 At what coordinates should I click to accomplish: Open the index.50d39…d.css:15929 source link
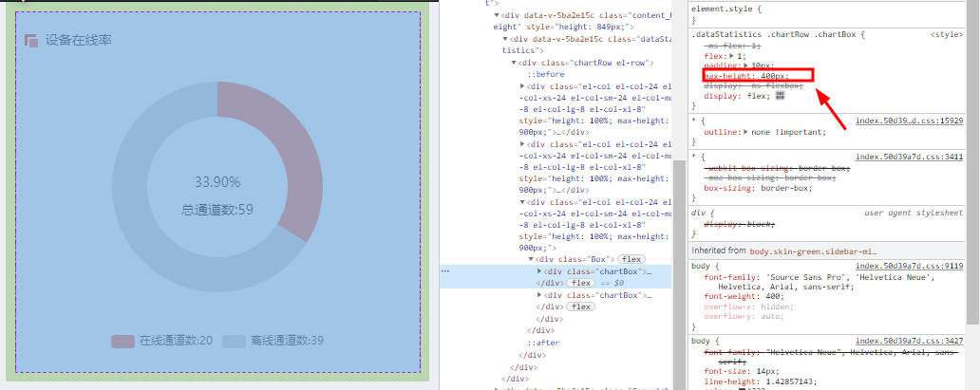click(x=909, y=121)
